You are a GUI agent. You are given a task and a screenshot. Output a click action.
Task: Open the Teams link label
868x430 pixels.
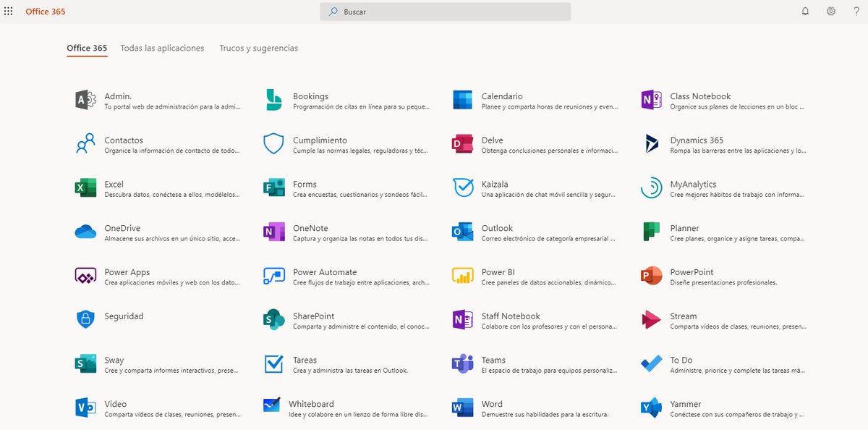(493, 360)
